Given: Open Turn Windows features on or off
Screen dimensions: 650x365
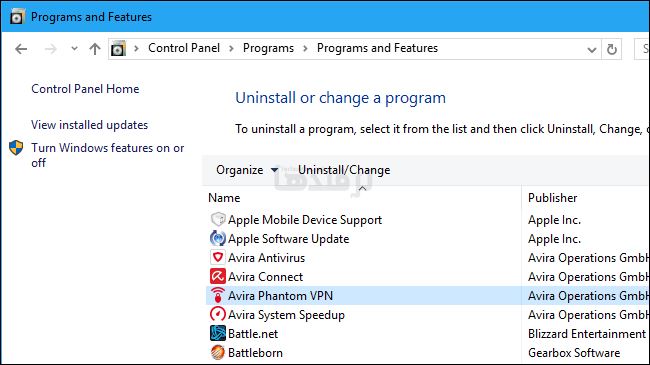Looking at the screenshot, I should click(107, 155).
